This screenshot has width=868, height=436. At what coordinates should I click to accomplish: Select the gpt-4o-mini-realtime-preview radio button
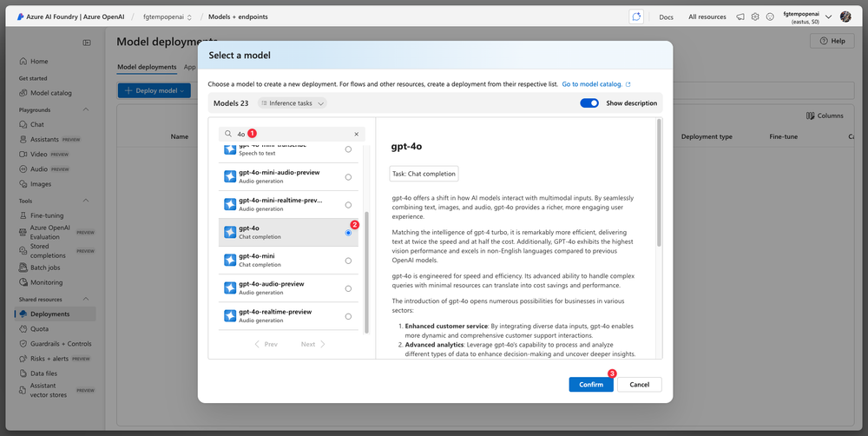(348, 205)
